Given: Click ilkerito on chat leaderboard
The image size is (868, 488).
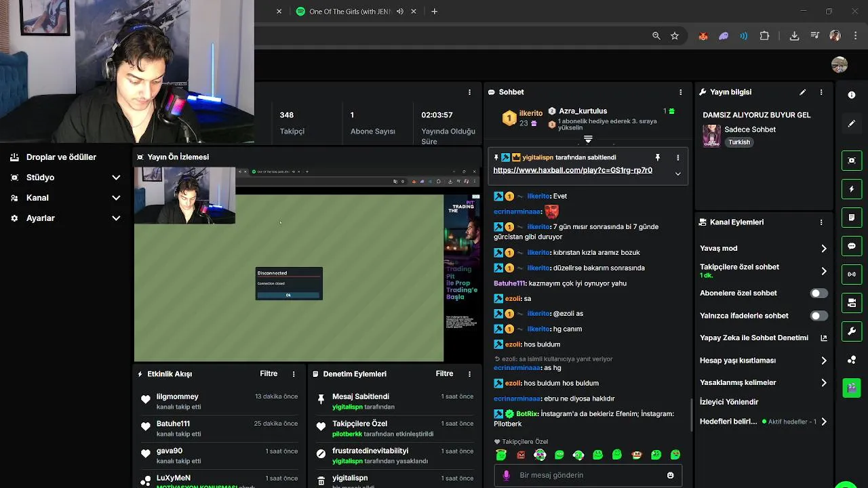Looking at the screenshot, I should pyautogui.click(x=531, y=113).
